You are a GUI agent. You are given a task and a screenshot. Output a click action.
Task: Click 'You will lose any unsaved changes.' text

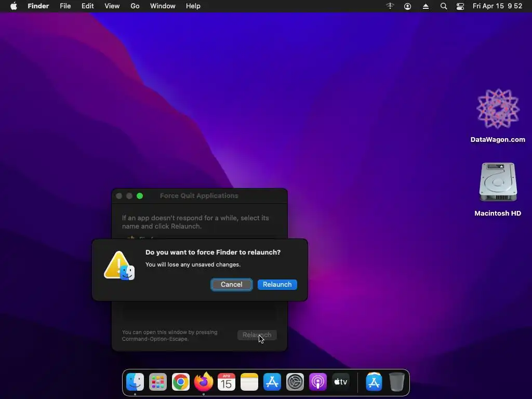[193, 264]
